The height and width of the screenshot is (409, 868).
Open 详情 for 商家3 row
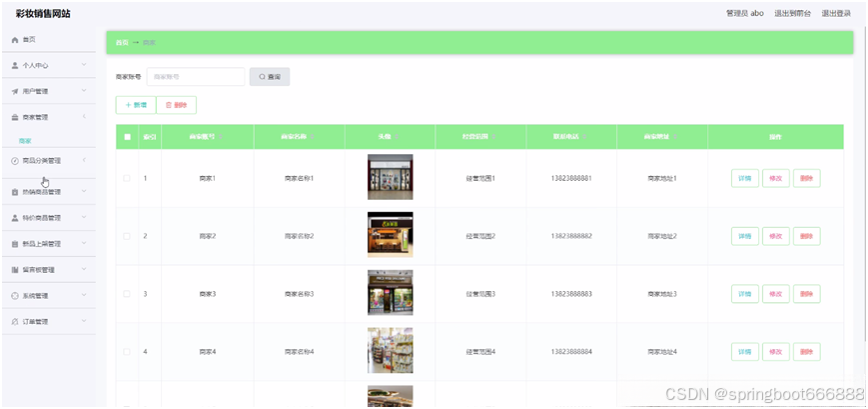point(745,294)
